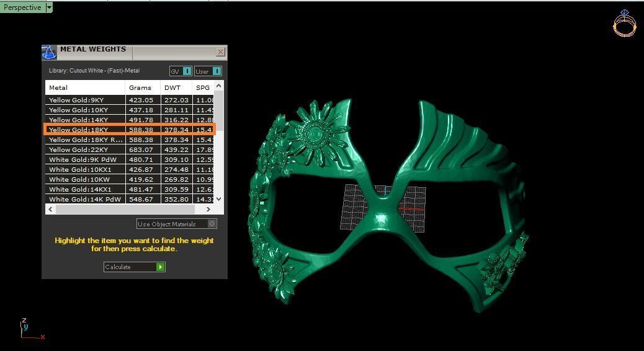
Task: Toggle the GV library switch
Action: [x=181, y=71]
